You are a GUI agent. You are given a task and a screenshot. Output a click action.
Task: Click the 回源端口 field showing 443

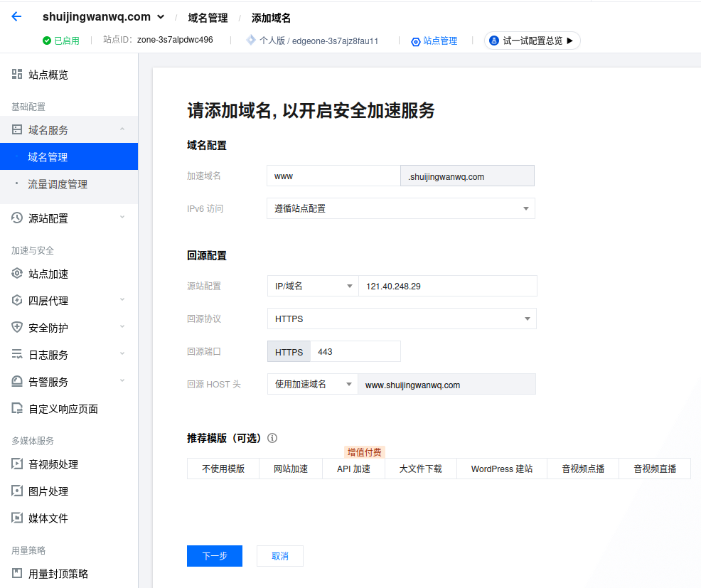point(355,351)
